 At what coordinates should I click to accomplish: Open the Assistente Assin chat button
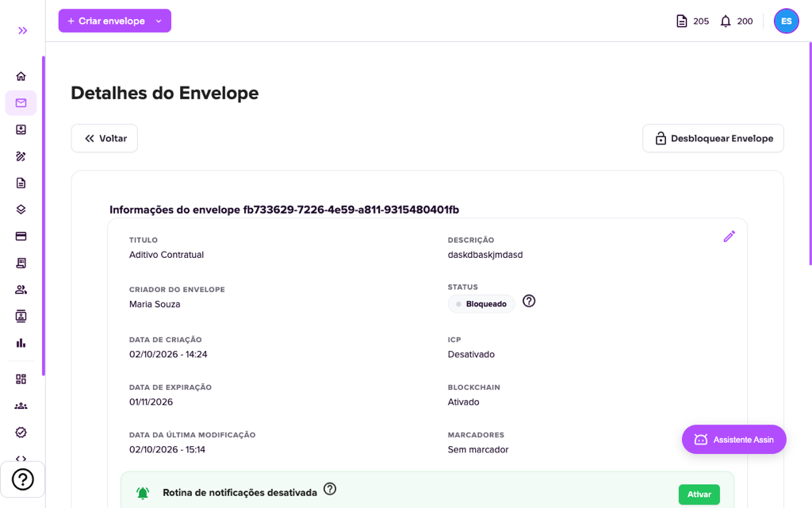pos(733,440)
